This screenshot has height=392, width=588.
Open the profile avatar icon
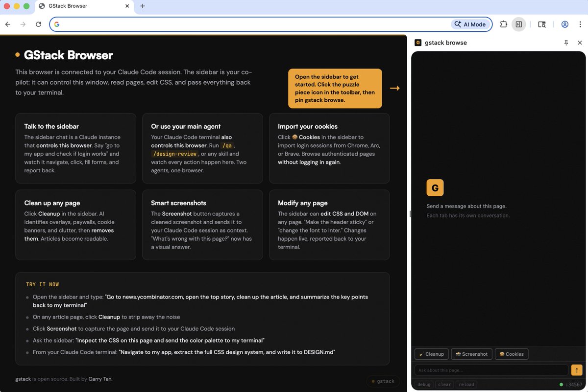[x=564, y=24]
